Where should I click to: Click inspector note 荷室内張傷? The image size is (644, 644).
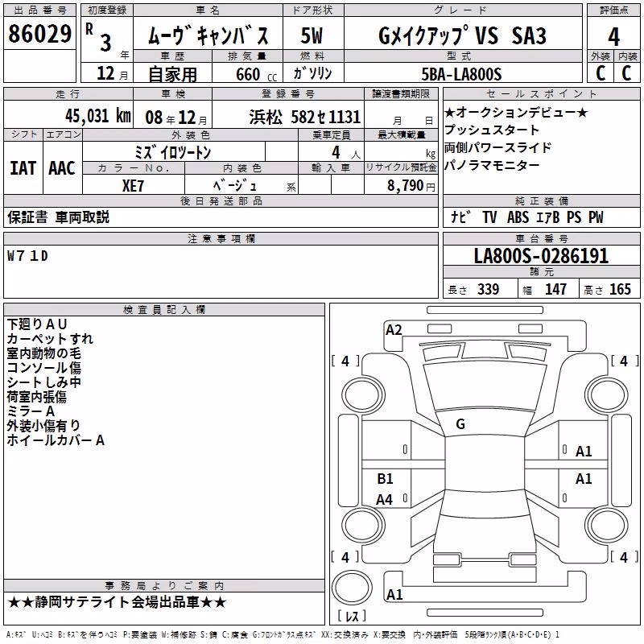(36, 397)
